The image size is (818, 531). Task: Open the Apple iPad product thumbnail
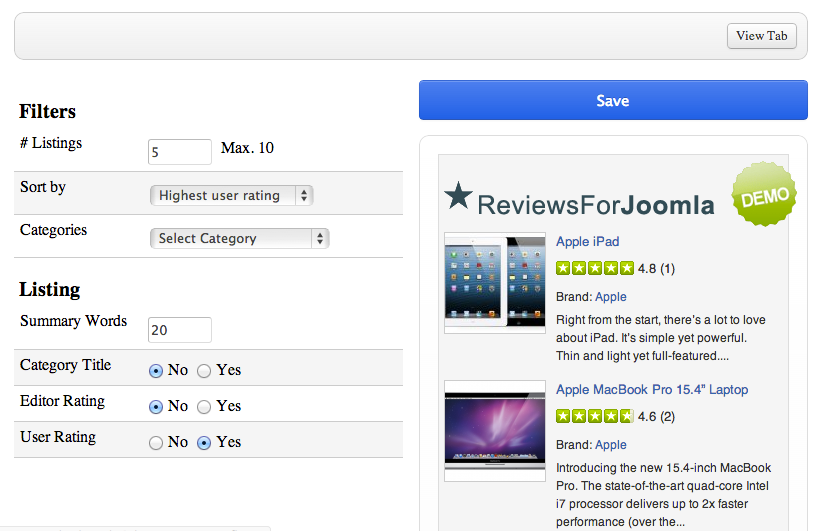[x=495, y=283]
